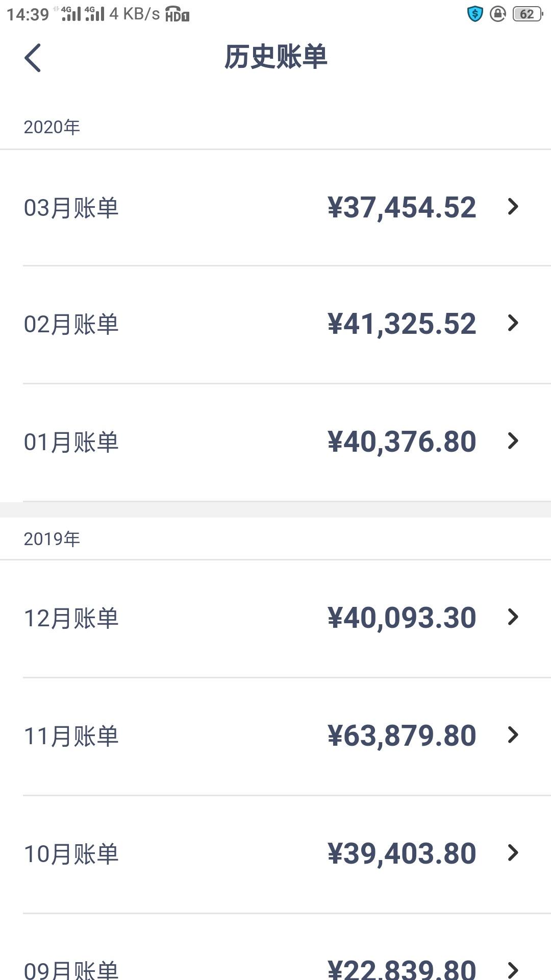Expand the 01月账单 chevron arrow
The width and height of the screenshot is (551, 980).
click(513, 440)
